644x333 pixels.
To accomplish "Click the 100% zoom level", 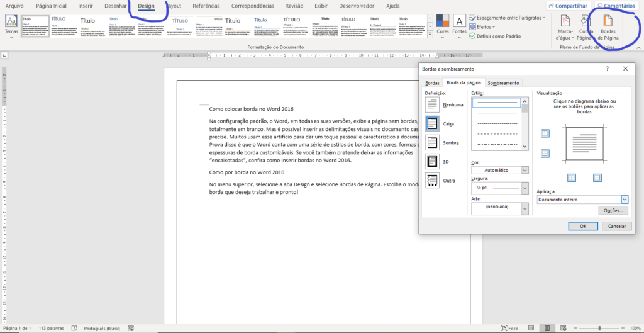I will point(635,329).
